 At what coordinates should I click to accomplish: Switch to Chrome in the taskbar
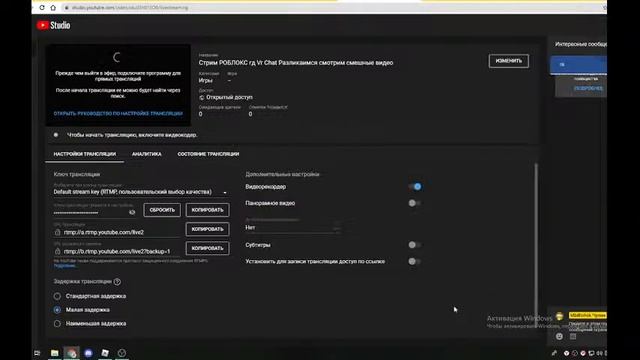[71, 353]
